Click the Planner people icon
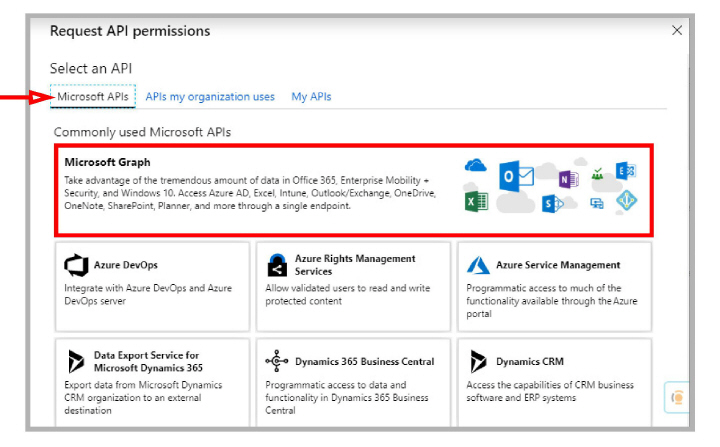Viewport: 720px width, 447px height. tap(597, 174)
